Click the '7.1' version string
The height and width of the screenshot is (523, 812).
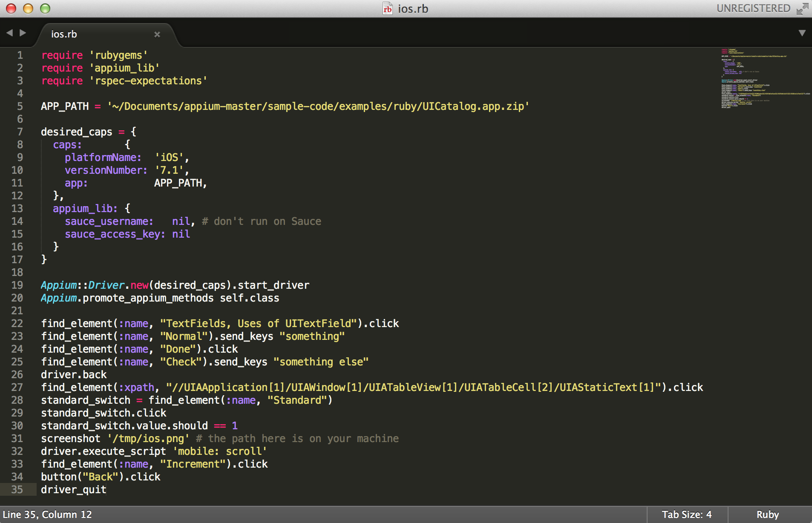coord(169,170)
